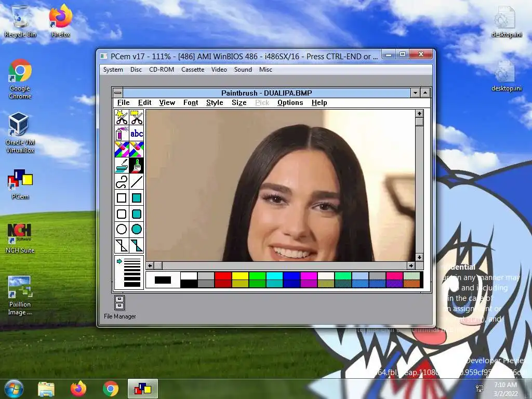Choose the straight Line tool
This screenshot has height=399, width=532.
[x=137, y=181]
